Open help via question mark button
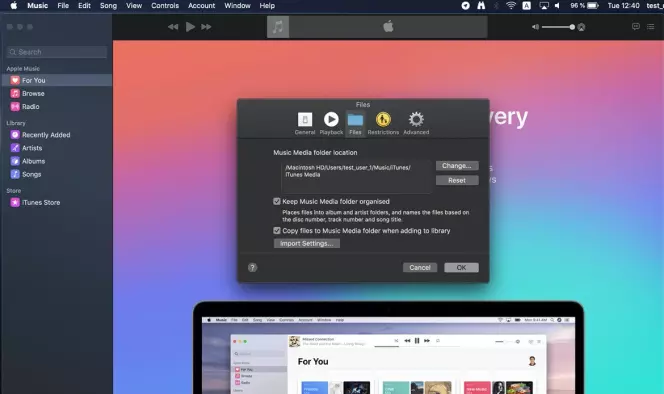Viewport: 664px width, 394px height. (x=252, y=267)
